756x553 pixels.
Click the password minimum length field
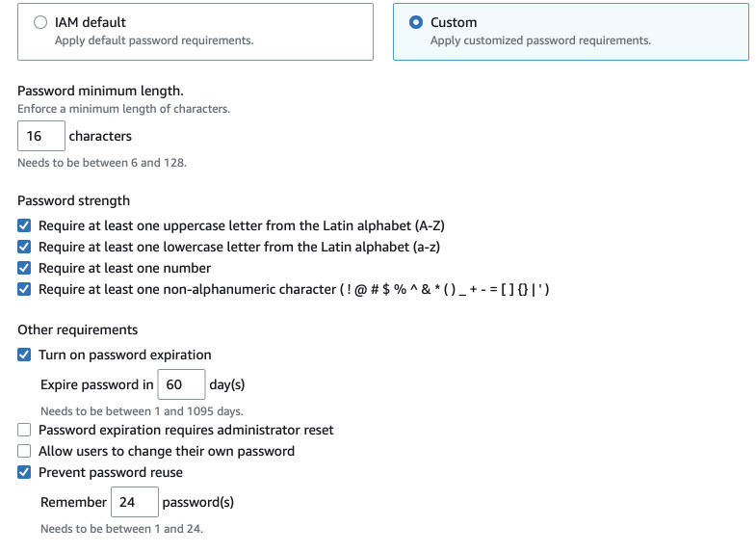41,136
